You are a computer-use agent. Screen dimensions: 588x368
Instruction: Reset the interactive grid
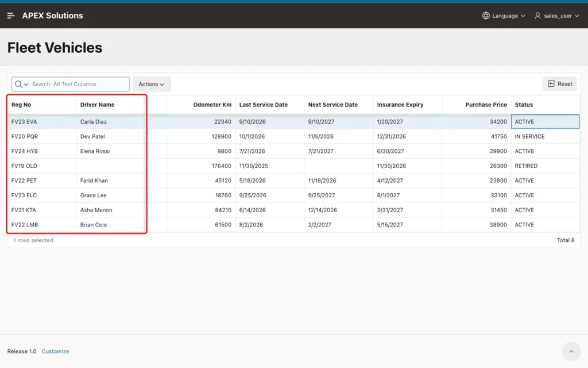pos(560,84)
